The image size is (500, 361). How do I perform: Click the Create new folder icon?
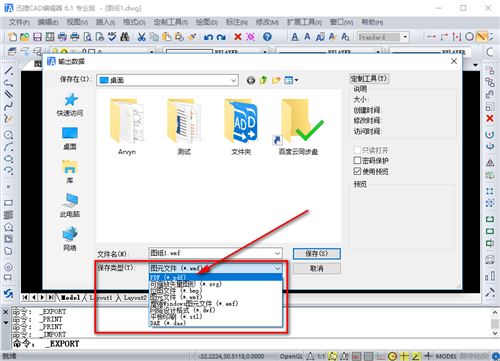point(276,80)
